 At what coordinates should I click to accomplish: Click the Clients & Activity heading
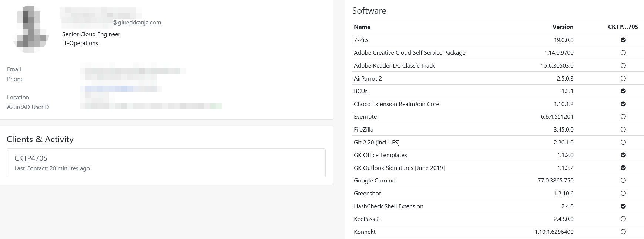click(x=40, y=139)
